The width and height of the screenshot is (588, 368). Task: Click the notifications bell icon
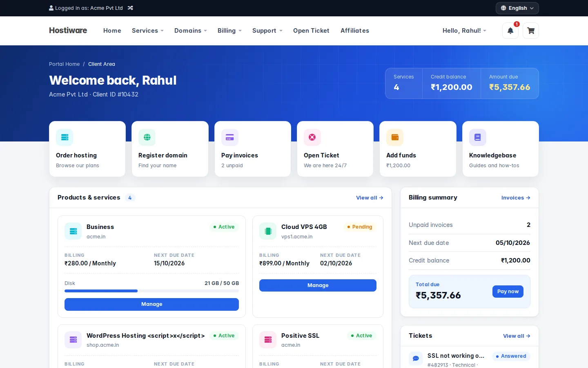pyautogui.click(x=510, y=31)
